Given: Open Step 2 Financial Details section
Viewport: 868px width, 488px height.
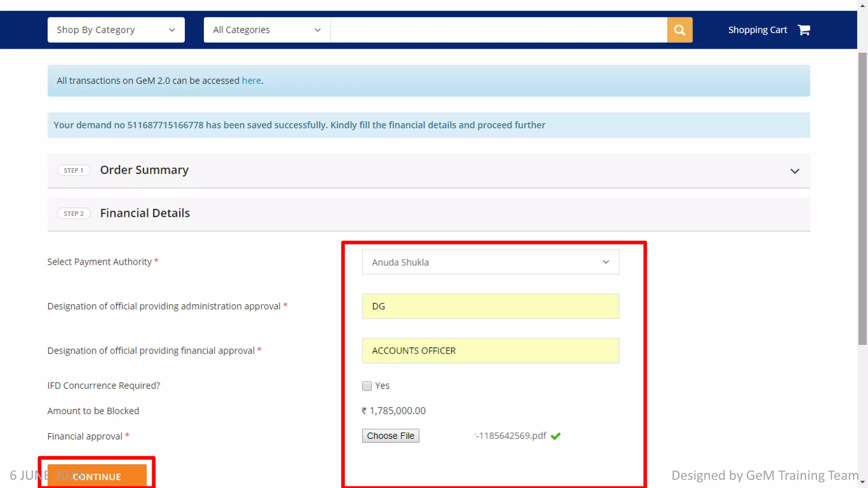Looking at the screenshot, I should click(145, 213).
